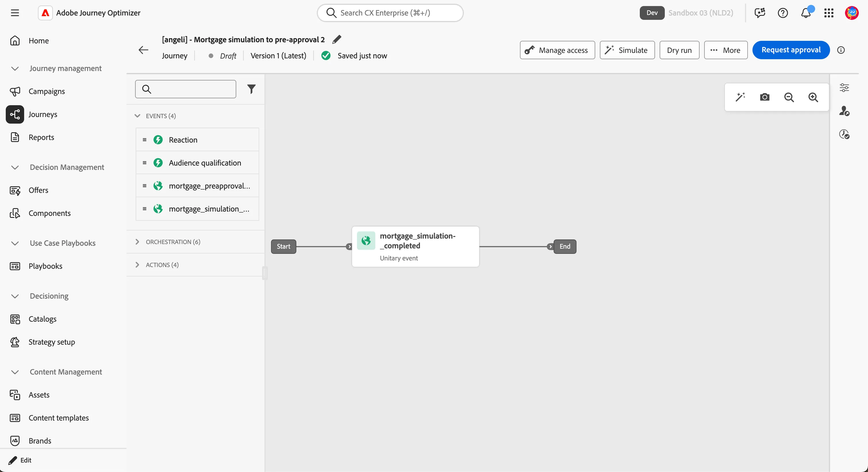Select the Audience qualification event item
The height and width of the screenshot is (472, 868).
point(197,163)
